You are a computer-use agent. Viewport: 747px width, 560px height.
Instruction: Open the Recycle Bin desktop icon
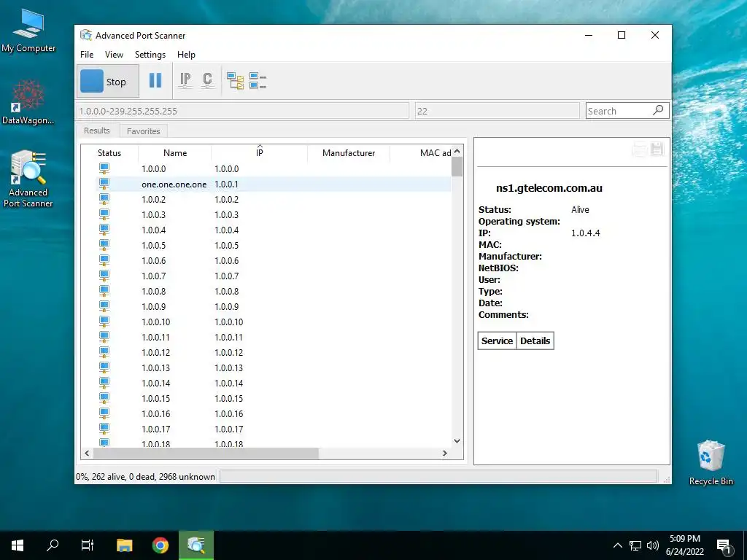click(x=711, y=463)
